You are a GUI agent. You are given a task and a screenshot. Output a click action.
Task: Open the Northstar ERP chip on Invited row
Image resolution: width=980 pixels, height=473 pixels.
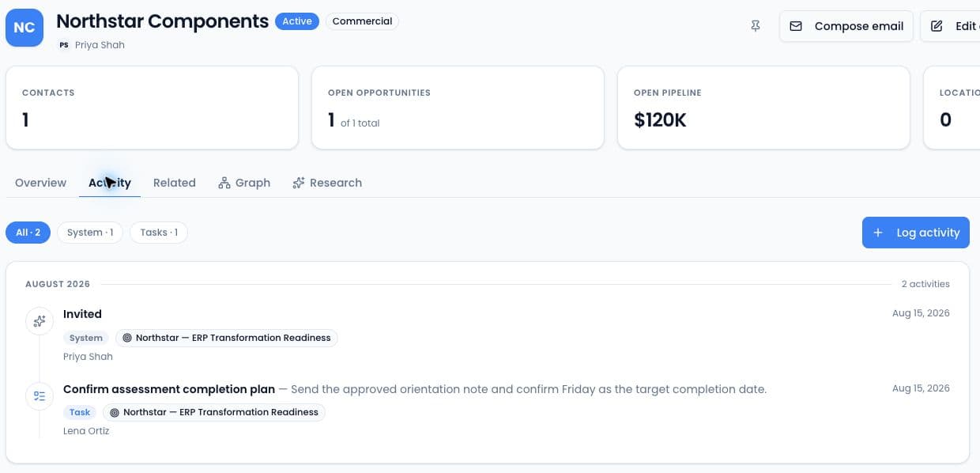(x=227, y=338)
